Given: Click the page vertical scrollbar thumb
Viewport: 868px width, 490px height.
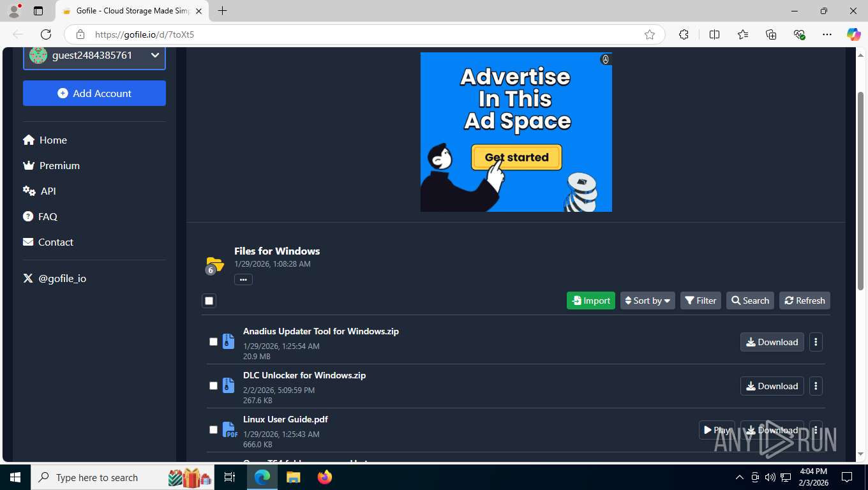Looking at the screenshot, I should (860, 190).
